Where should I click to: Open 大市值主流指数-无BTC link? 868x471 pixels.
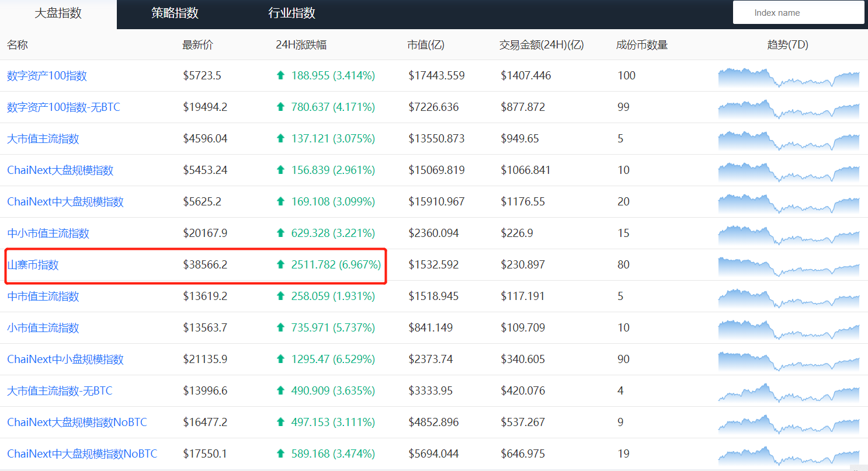60,391
